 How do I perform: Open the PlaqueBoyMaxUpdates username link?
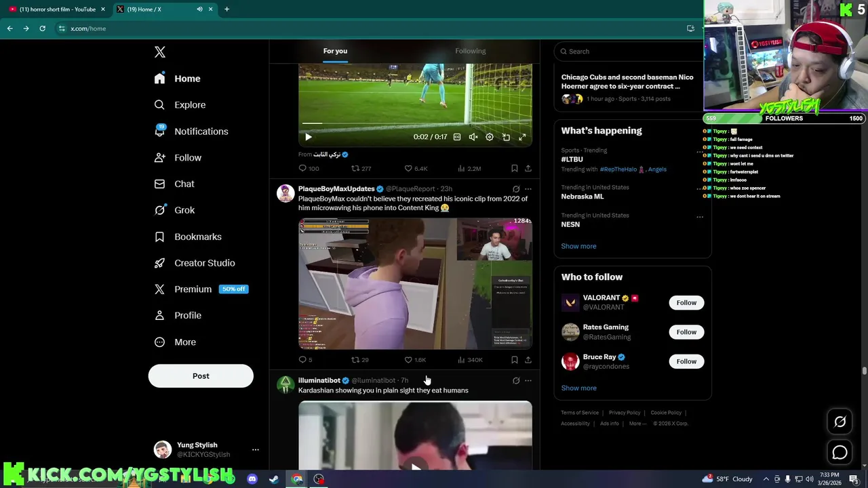pos(336,189)
